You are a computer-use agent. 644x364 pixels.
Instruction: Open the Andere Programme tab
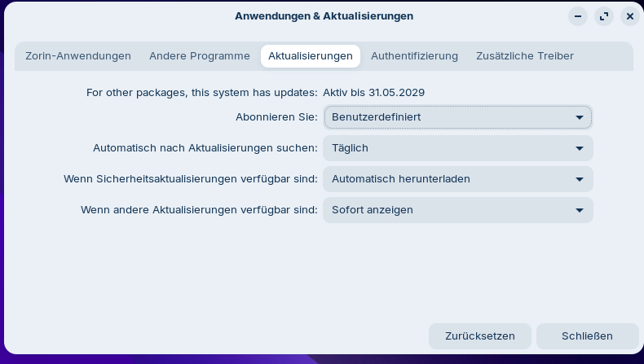[200, 56]
